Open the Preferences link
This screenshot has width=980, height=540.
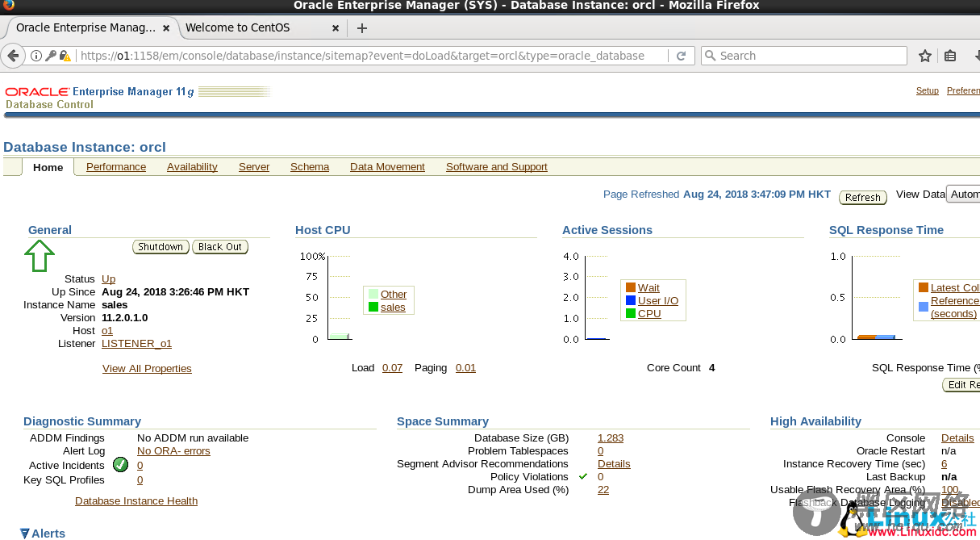tap(963, 91)
